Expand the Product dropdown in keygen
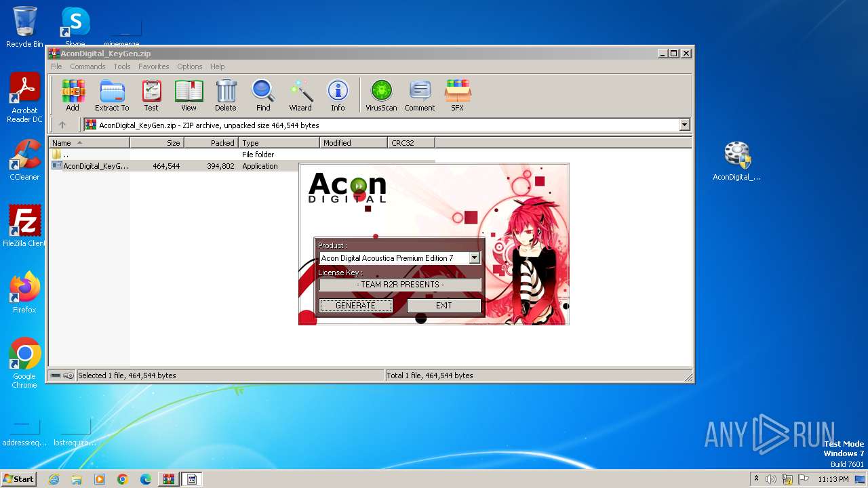The height and width of the screenshot is (488, 868). click(474, 258)
